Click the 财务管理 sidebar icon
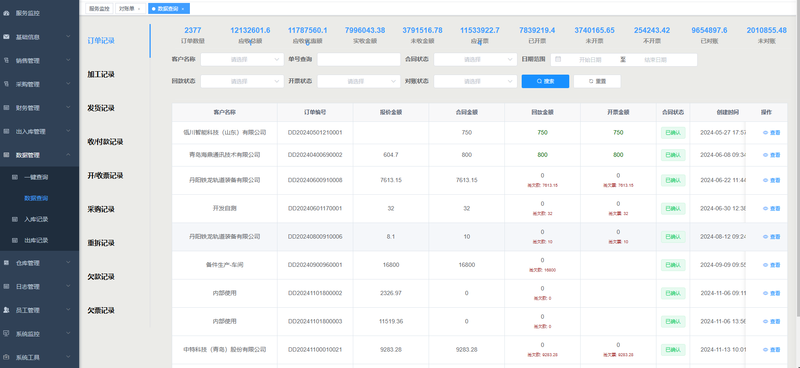800x368 pixels. [6, 108]
